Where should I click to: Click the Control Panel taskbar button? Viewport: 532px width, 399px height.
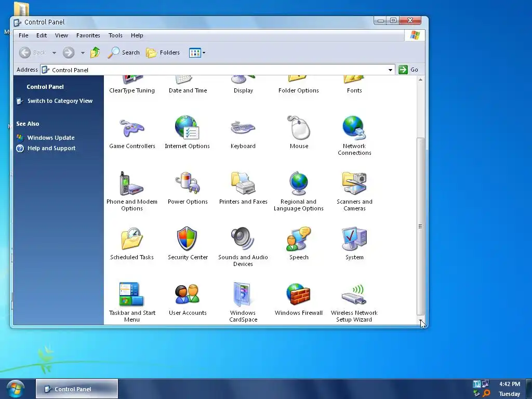pyautogui.click(x=77, y=389)
